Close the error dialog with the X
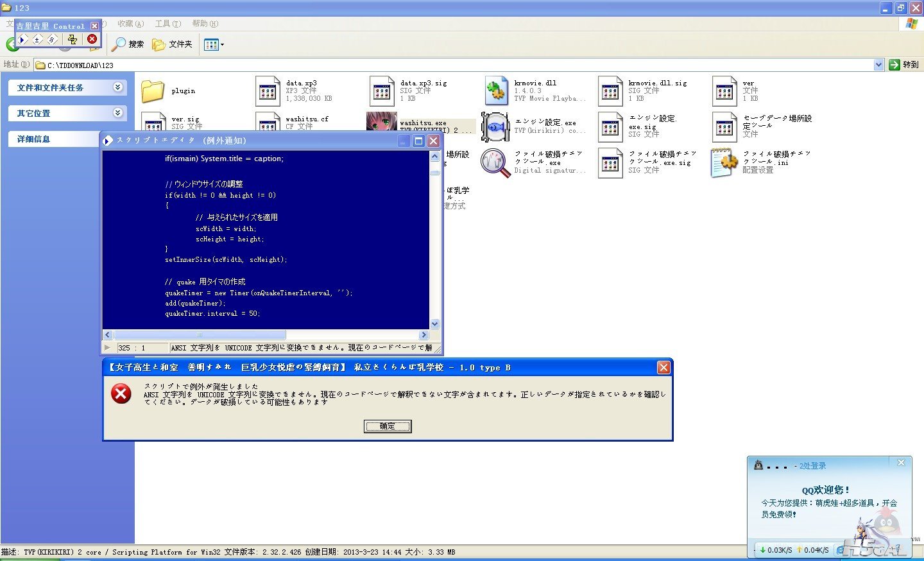 [x=663, y=367]
